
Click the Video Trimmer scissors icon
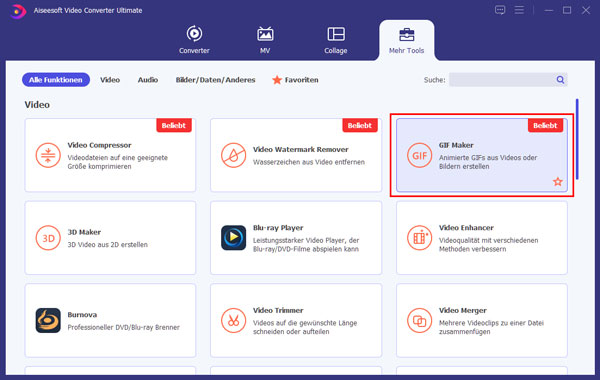[233, 320]
